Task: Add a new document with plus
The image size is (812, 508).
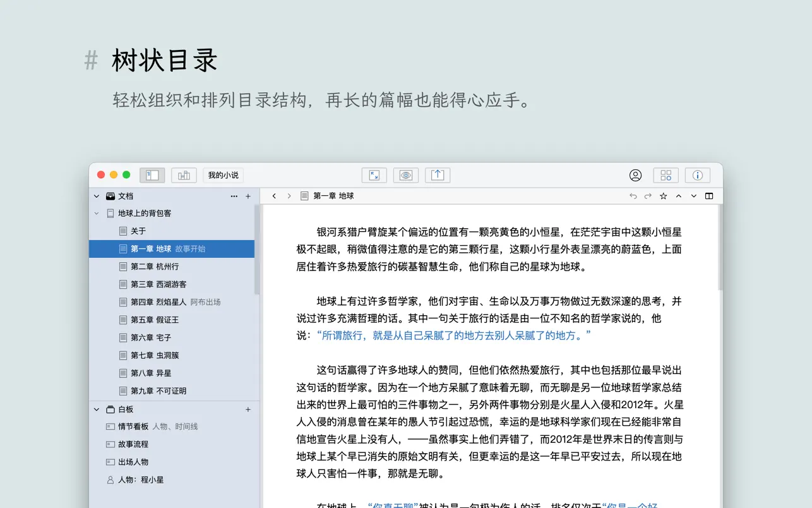Action: coord(248,197)
